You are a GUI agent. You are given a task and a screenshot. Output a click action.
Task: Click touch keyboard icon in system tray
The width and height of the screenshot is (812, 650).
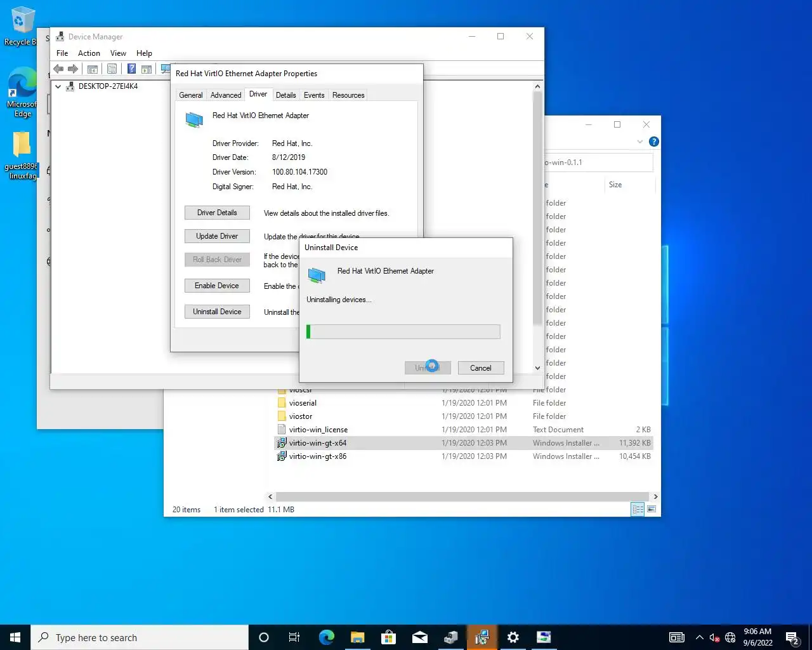pyautogui.click(x=677, y=637)
